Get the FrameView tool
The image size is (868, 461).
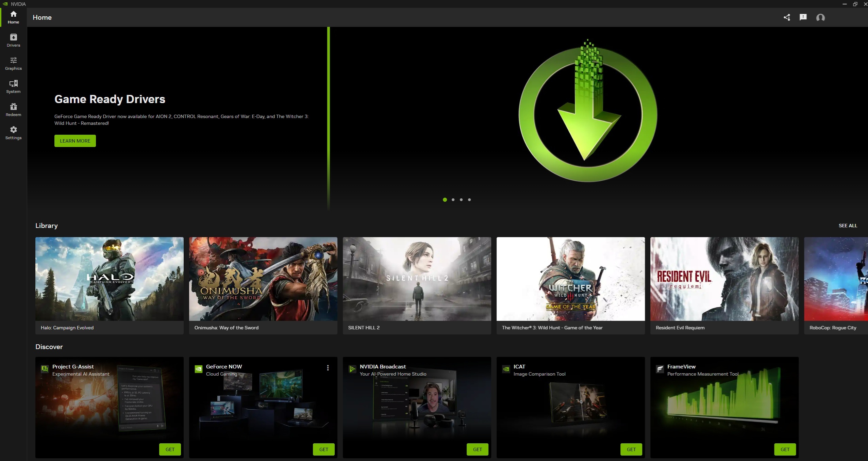[x=785, y=449]
